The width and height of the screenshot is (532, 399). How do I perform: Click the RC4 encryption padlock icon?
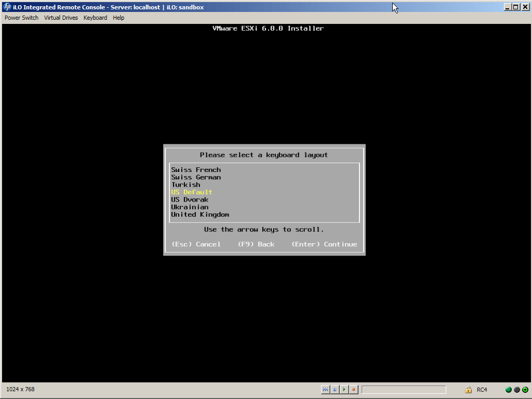[x=468, y=390]
